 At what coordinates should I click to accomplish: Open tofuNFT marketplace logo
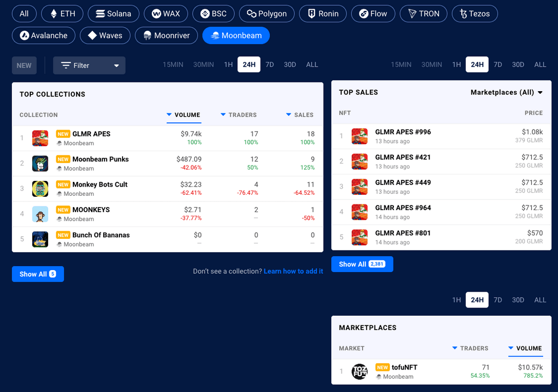[360, 372]
